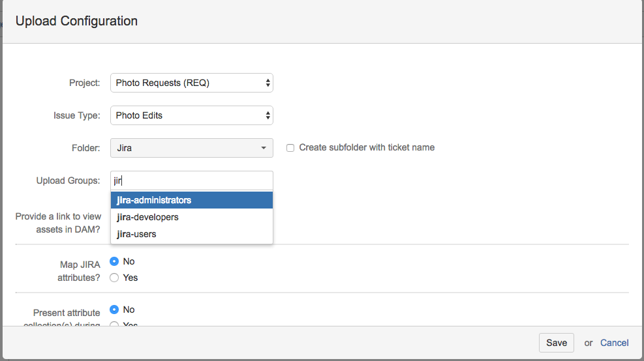Image resolution: width=644 pixels, height=361 pixels.
Task: Enable Create subfolder with ticket name checkbox
Action: tap(290, 148)
